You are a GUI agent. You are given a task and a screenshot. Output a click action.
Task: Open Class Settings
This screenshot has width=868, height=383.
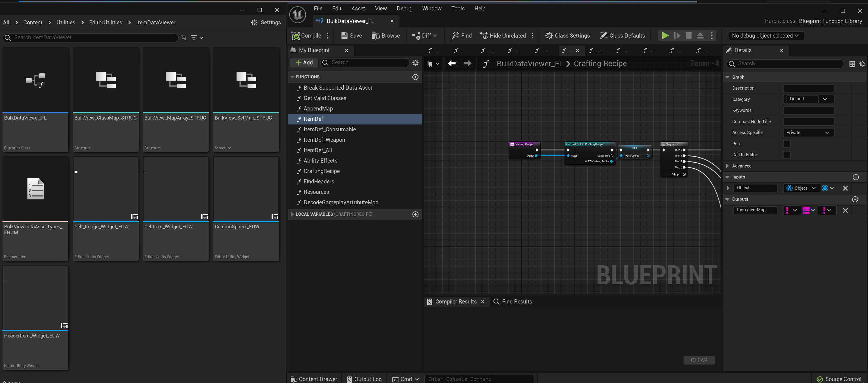point(568,36)
